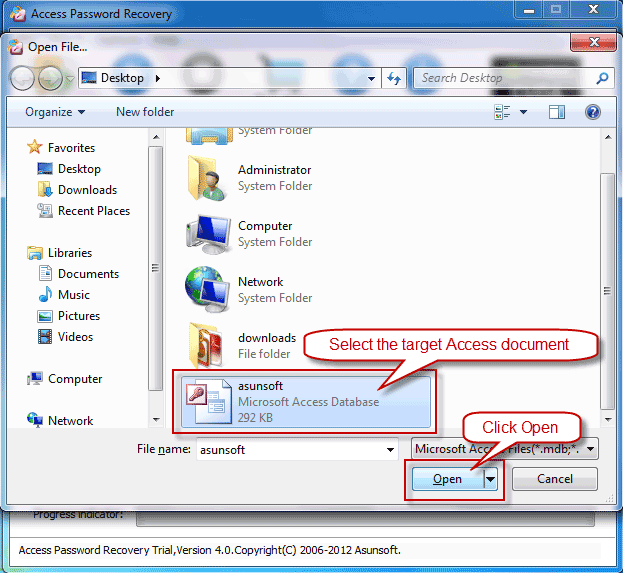
Task: Click the 'Administrator' item name
Action: point(275,170)
